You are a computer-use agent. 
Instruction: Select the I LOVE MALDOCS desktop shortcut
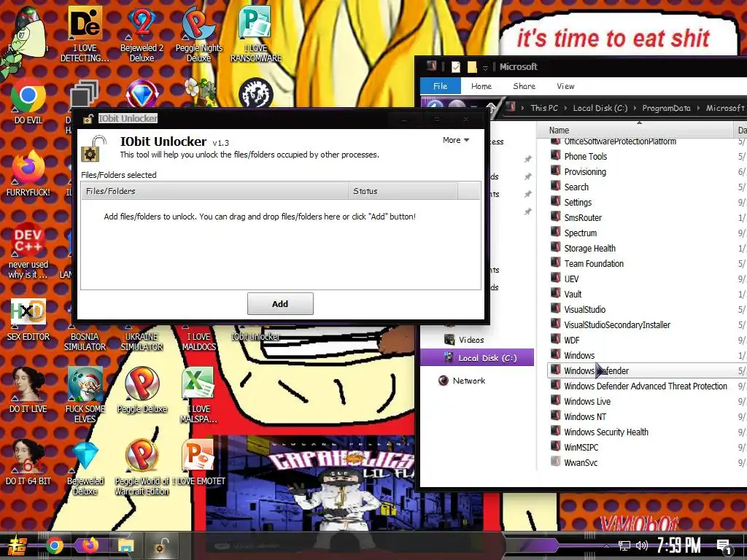pos(198,341)
